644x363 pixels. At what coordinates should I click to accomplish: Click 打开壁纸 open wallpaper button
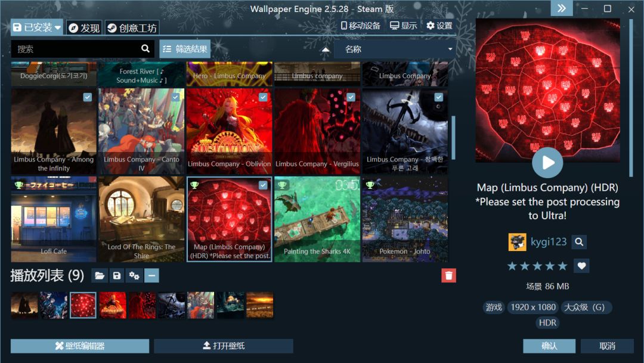coord(224,346)
